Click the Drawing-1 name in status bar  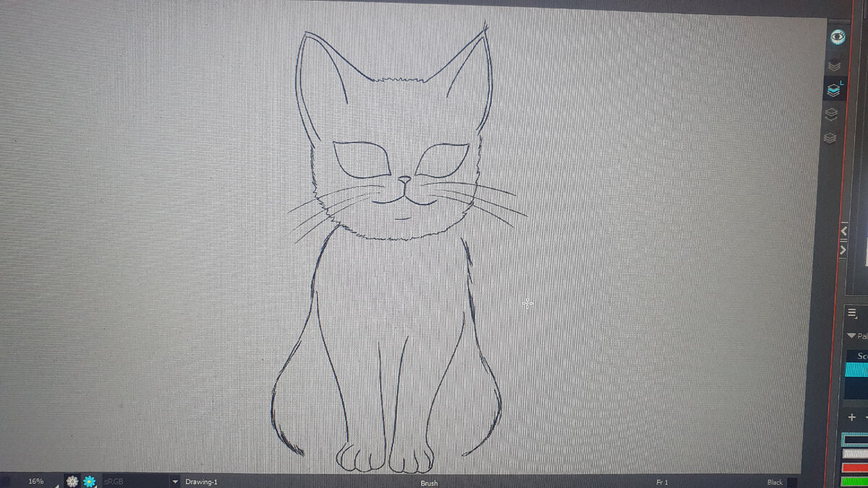tap(201, 481)
